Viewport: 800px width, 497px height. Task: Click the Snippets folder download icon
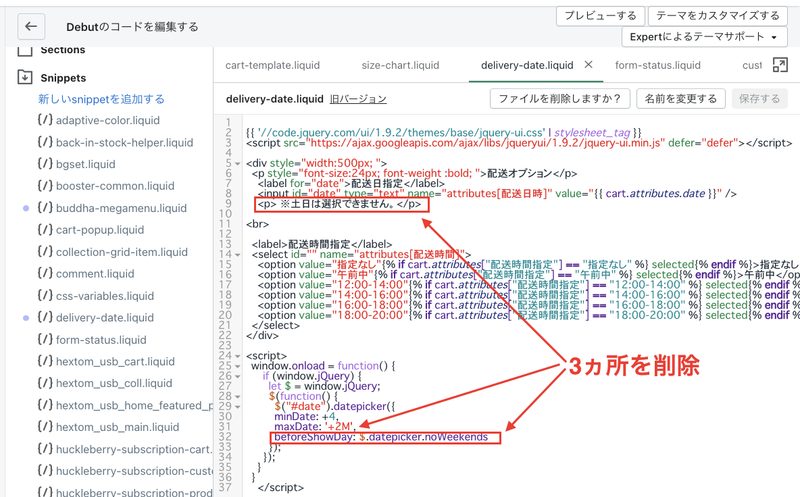click(24, 77)
